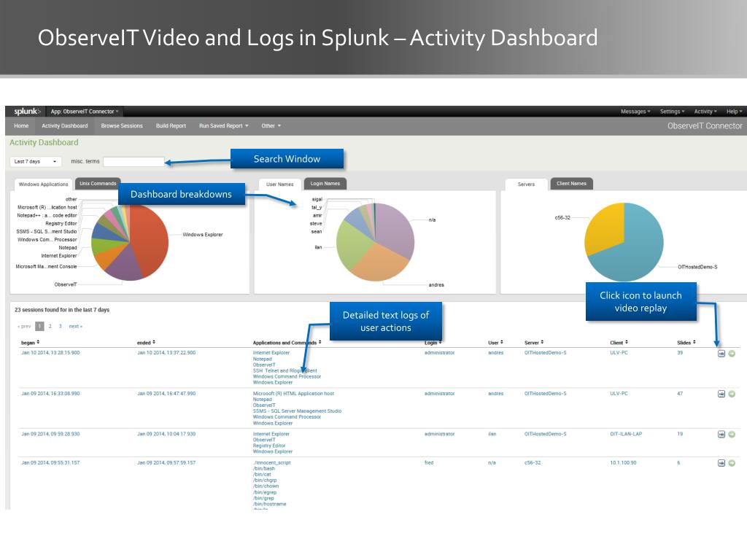Screen dimensions: 747x560
Task: Open the App: ObserveIT Connector dropdown
Action: tap(85, 112)
